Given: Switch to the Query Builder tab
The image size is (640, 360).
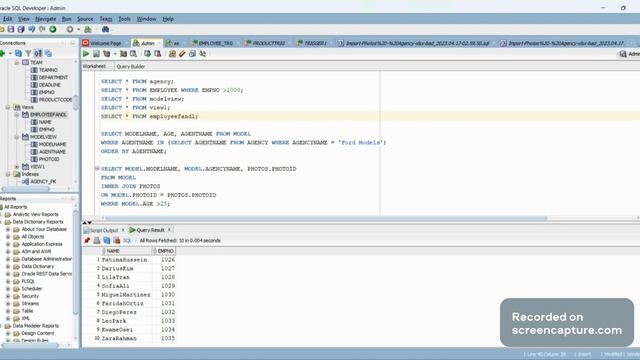Looking at the screenshot, I should tap(131, 67).
